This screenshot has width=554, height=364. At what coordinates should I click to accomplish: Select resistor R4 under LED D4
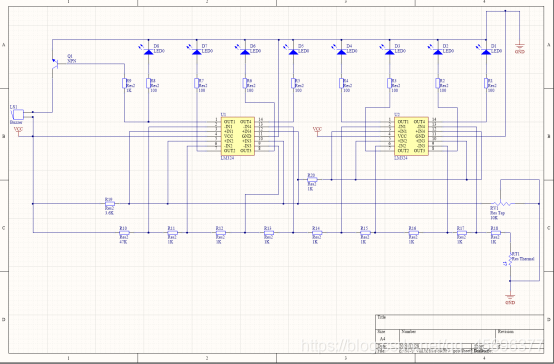(x=341, y=83)
